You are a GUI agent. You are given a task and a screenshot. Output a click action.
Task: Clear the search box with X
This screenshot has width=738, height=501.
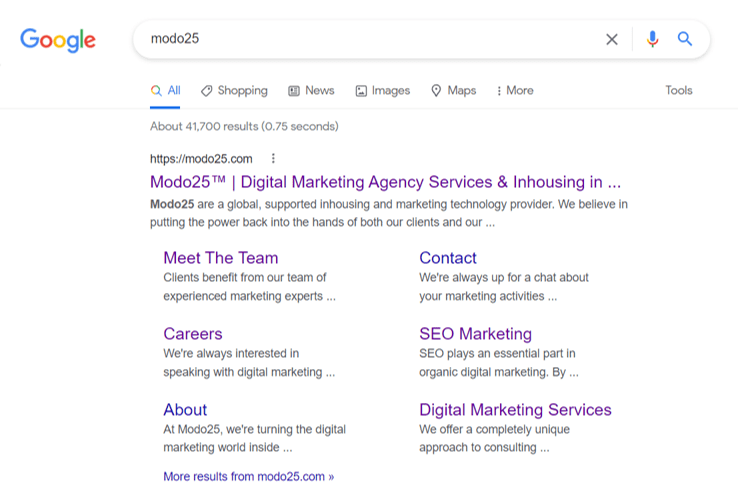(611, 39)
